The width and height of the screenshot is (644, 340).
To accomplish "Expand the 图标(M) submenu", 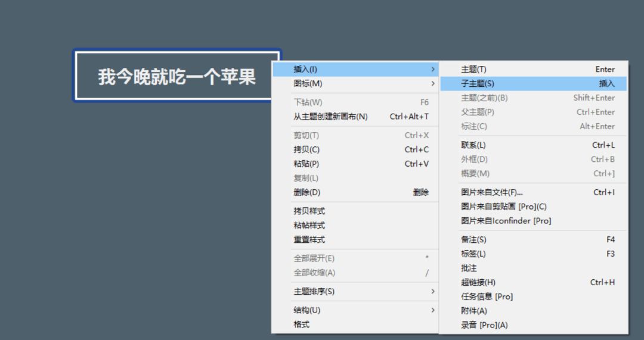I will coord(355,84).
